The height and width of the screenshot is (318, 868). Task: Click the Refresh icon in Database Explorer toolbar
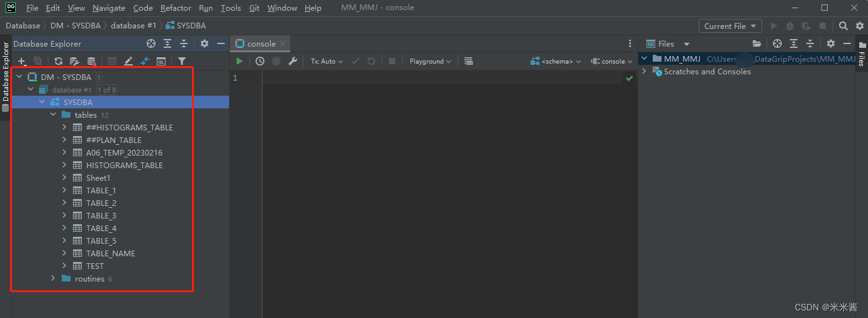59,61
